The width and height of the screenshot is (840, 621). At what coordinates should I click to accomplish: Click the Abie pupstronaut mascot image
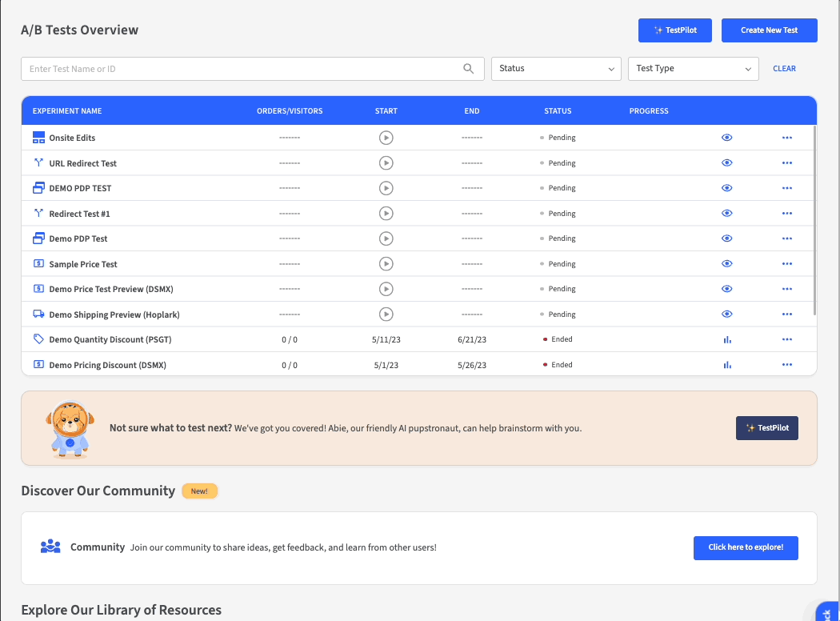click(x=70, y=428)
